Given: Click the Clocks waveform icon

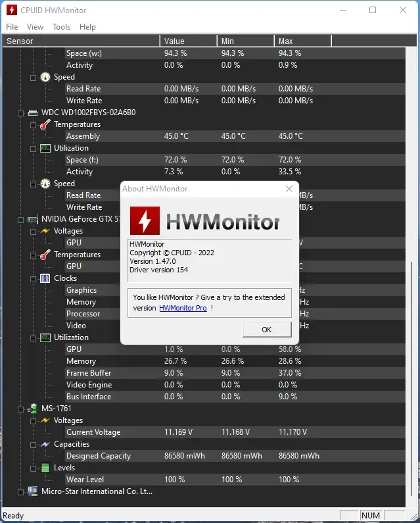Looking at the screenshot, I should pos(45,278).
